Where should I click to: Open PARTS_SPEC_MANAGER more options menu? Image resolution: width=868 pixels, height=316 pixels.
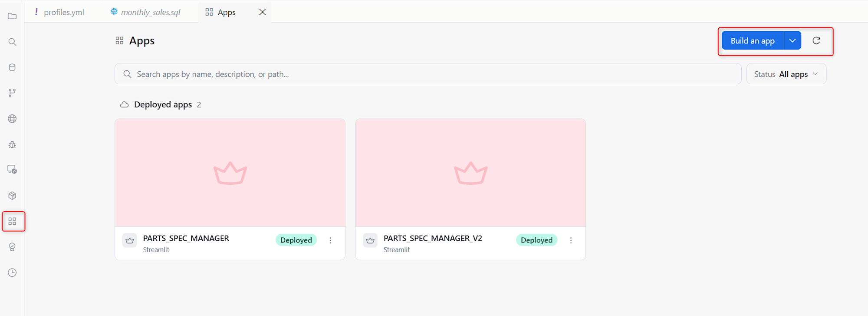click(x=330, y=240)
